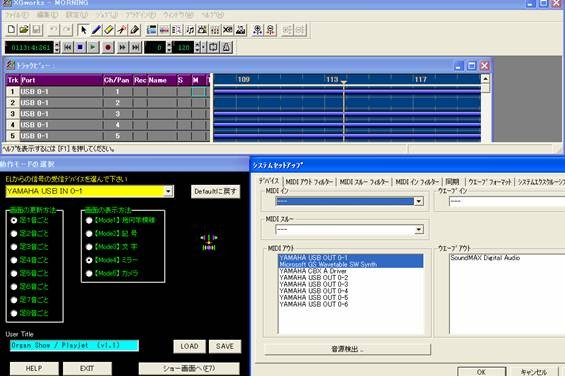This screenshot has height=376, width=565.
Task: Open the XG Editor toolbar icon
Action: 228,30
